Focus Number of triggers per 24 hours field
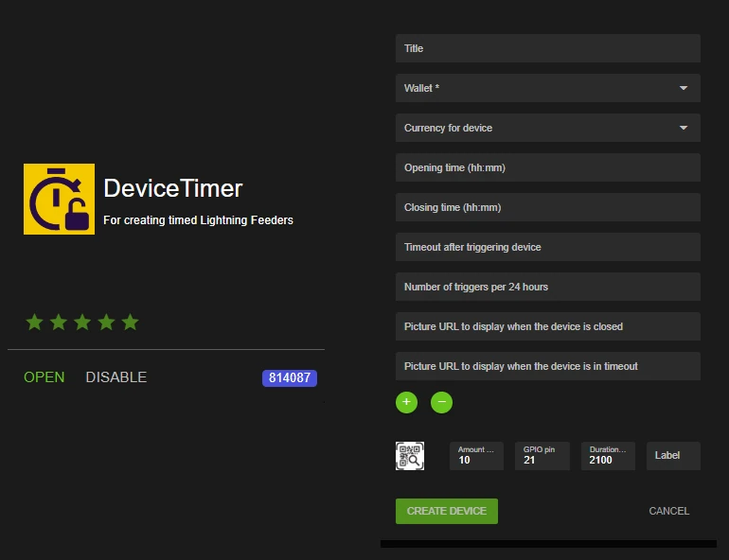729x560 pixels. coord(547,287)
